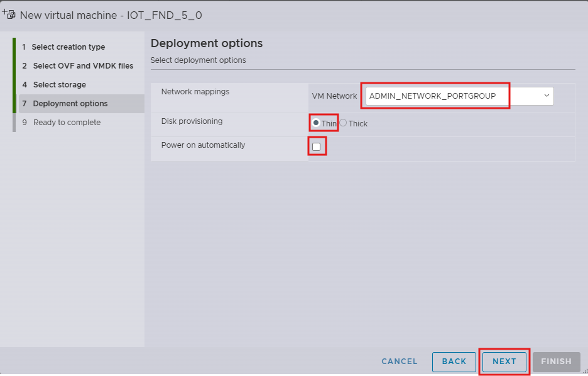Cancel the new virtual machine wizard

[x=400, y=362]
